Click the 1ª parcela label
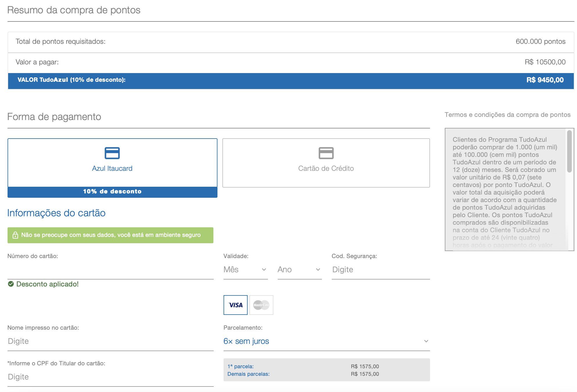This screenshot has height=392, width=577. pos(240,366)
